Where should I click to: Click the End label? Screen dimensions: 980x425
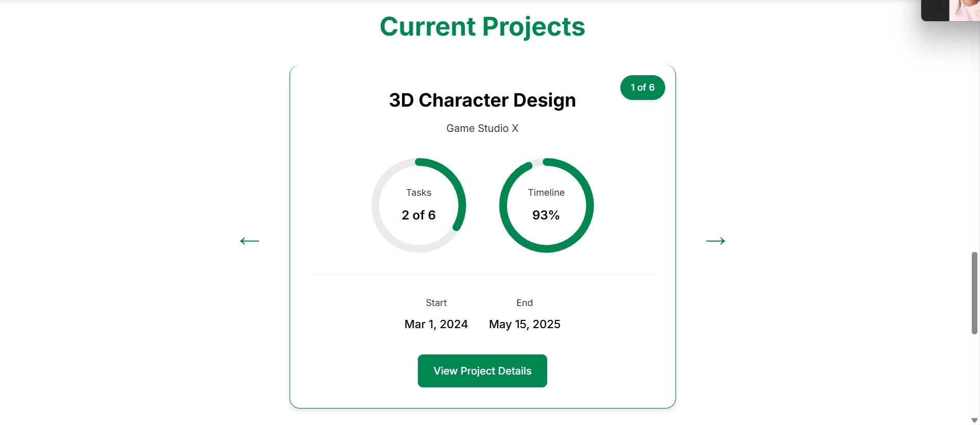525,303
